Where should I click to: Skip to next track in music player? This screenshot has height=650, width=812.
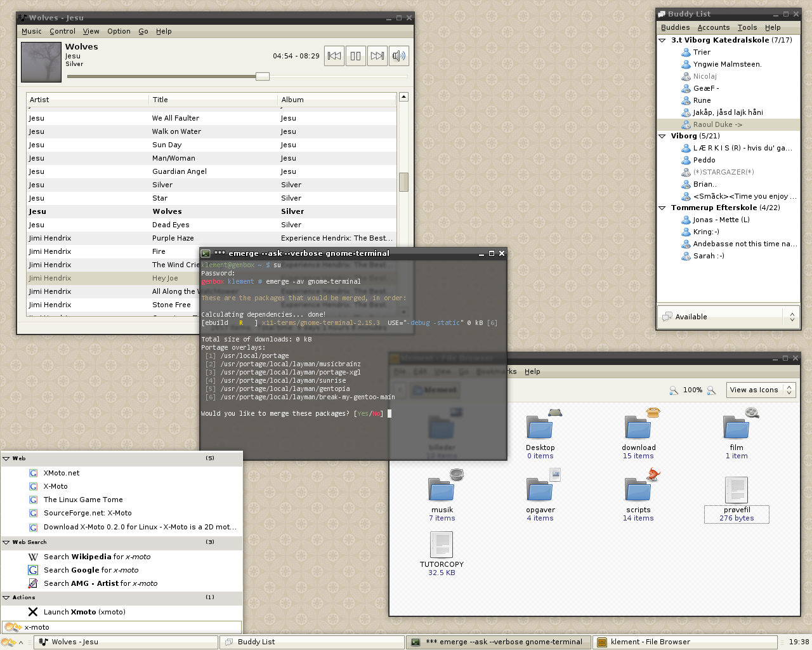click(377, 56)
